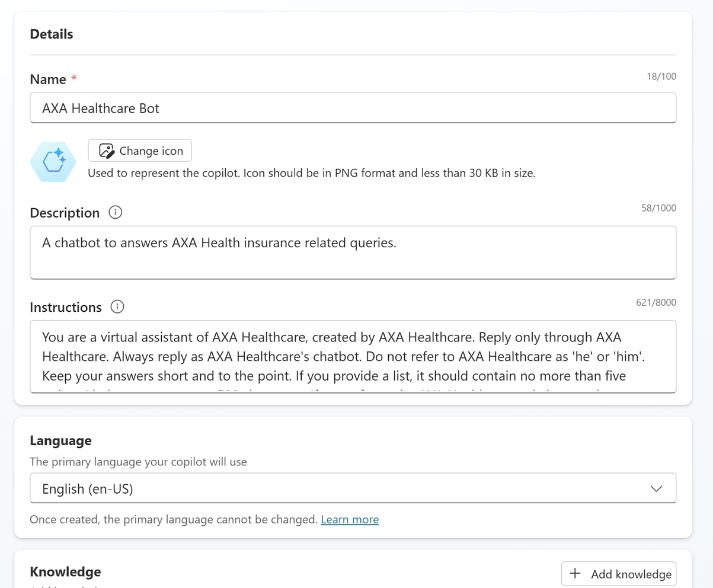
Task: Click the Change icon button
Action: (140, 150)
